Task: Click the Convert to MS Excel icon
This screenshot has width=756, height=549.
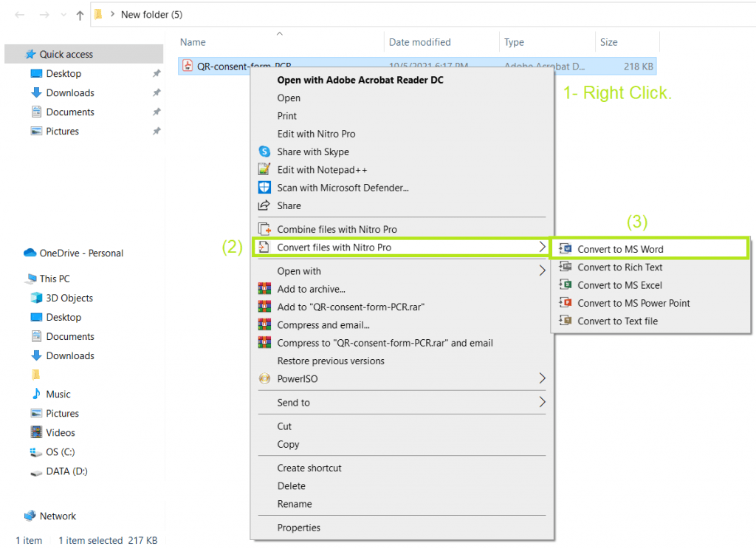Action: [x=566, y=285]
